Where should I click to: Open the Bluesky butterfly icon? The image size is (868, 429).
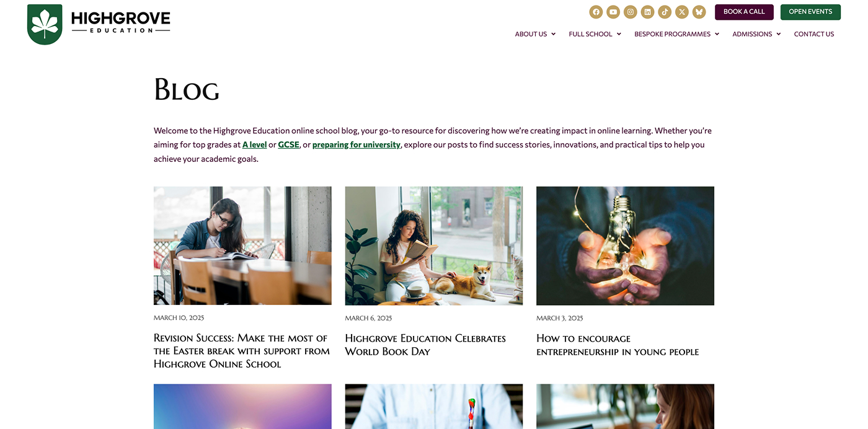(x=699, y=12)
